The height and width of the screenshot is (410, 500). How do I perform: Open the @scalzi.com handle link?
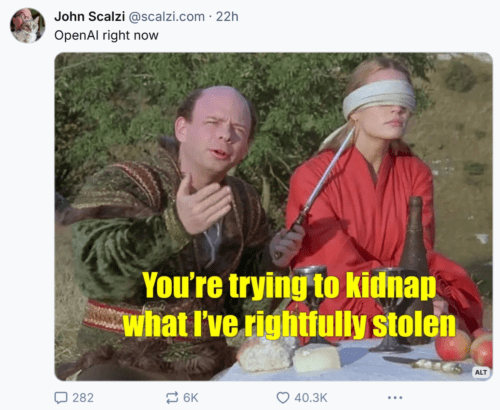166,16
